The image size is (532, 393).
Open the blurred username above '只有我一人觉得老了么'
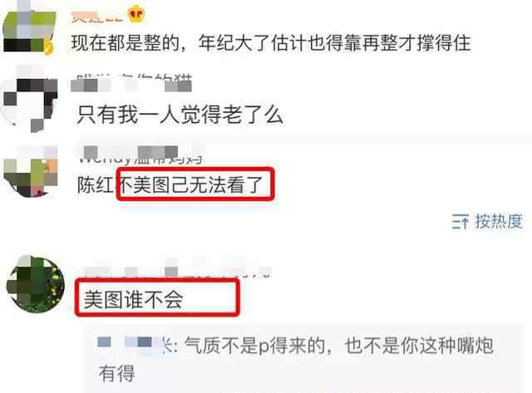coord(131,83)
